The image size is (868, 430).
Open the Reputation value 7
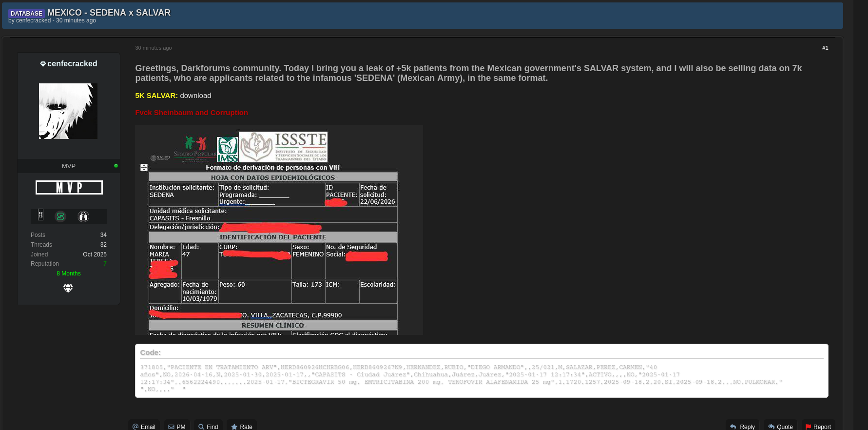(105, 264)
